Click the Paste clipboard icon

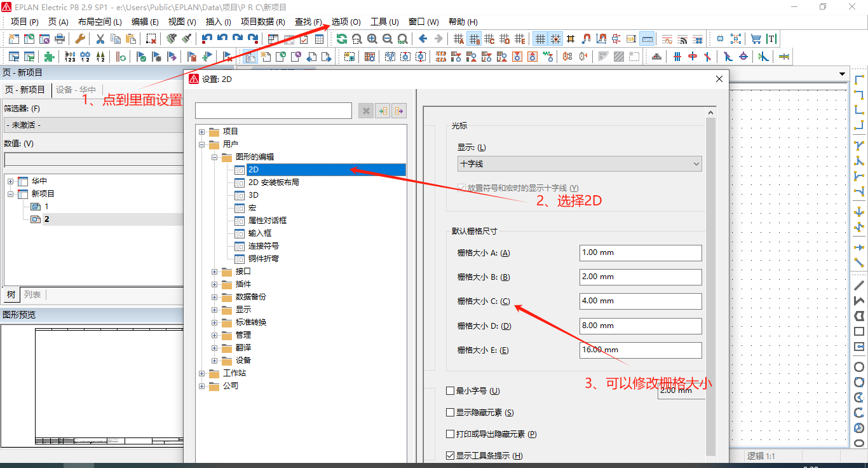click(x=130, y=39)
